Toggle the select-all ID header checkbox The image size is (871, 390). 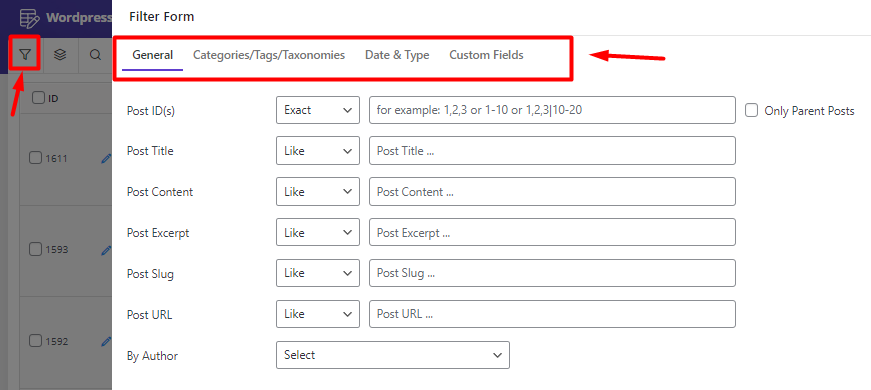pyautogui.click(x=38, y=98)
